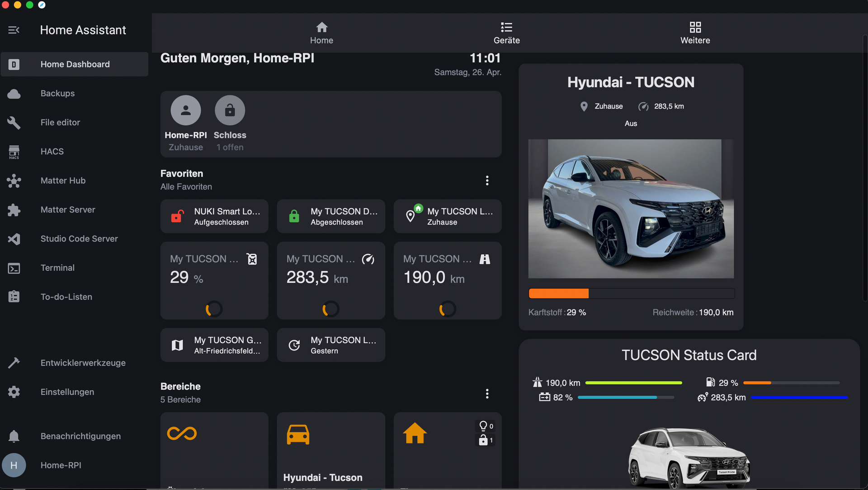
Task: Open the Hyundai - Tucson area card
Action: (331, 450)
